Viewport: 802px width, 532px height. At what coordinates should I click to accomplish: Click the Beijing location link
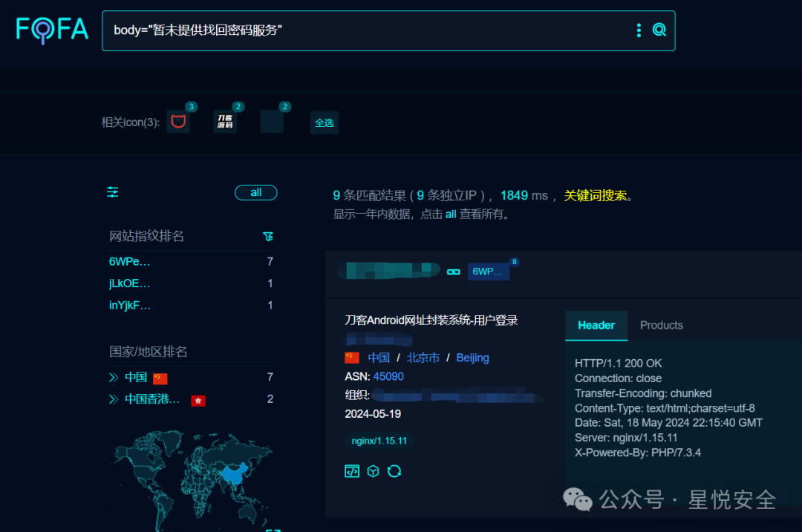point(472,358)
